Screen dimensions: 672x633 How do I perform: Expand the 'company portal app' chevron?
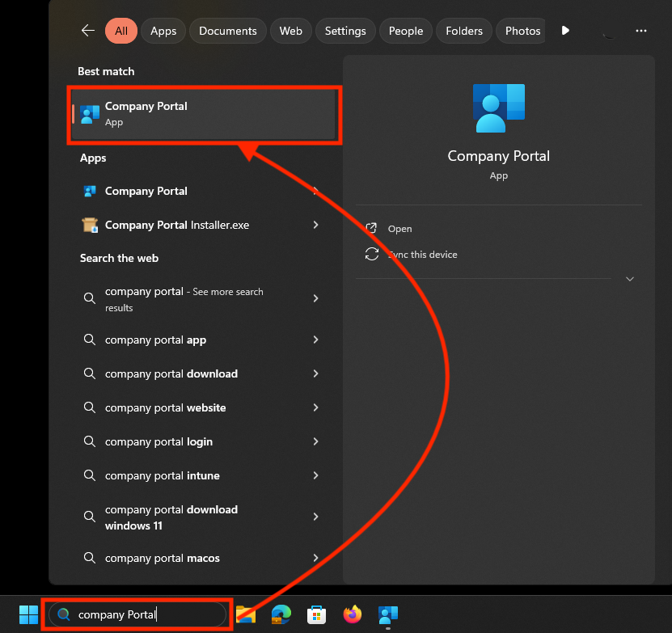pos(316,340)
